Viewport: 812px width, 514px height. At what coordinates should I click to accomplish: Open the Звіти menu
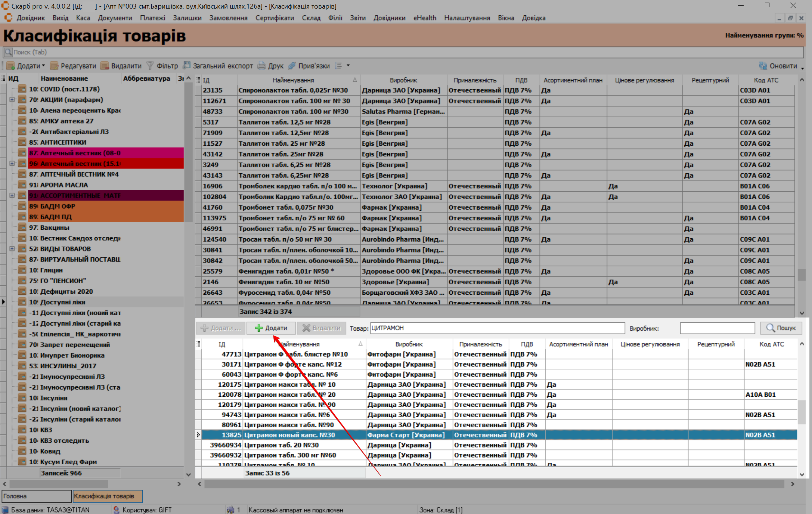click(357, 18)
